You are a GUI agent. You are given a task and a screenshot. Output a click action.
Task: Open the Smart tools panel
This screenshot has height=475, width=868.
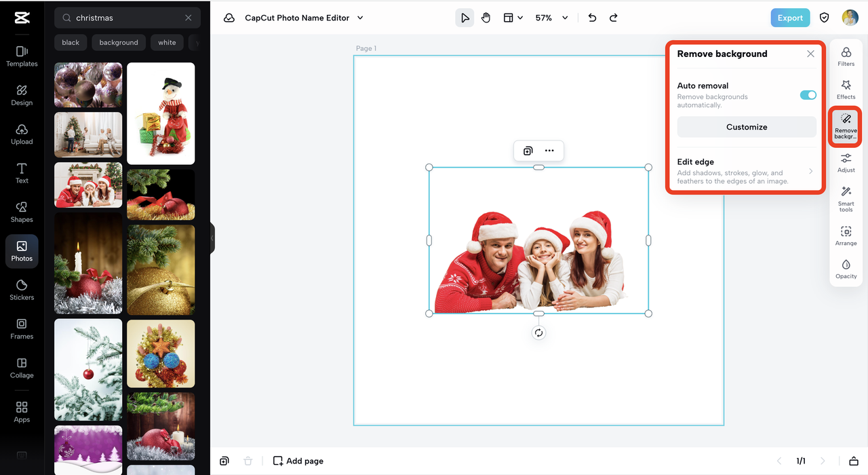[846, 199]
